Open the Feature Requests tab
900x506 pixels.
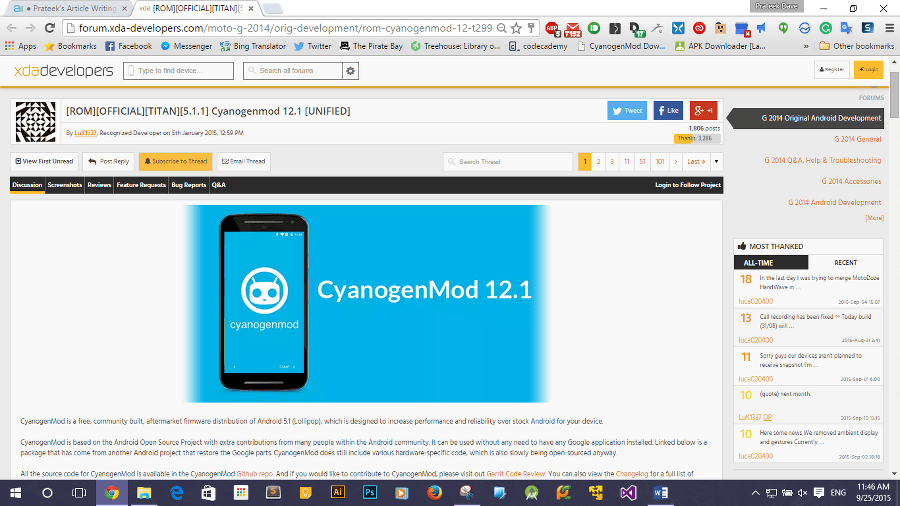pyautogui.click(x=141, y=185)
